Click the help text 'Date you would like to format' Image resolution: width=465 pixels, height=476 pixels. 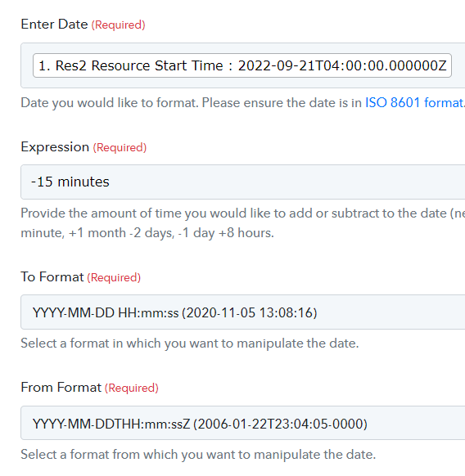click(x=110, y=102)
